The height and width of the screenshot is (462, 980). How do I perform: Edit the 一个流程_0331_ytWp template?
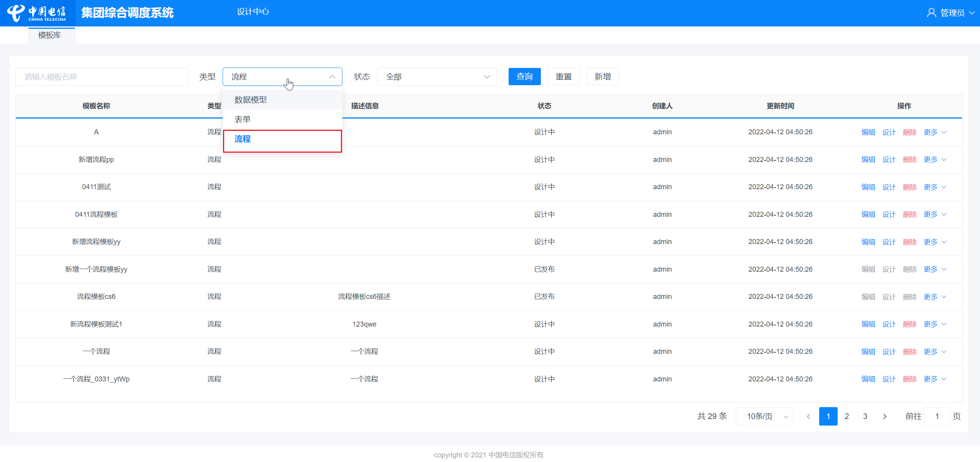(868, 379)
